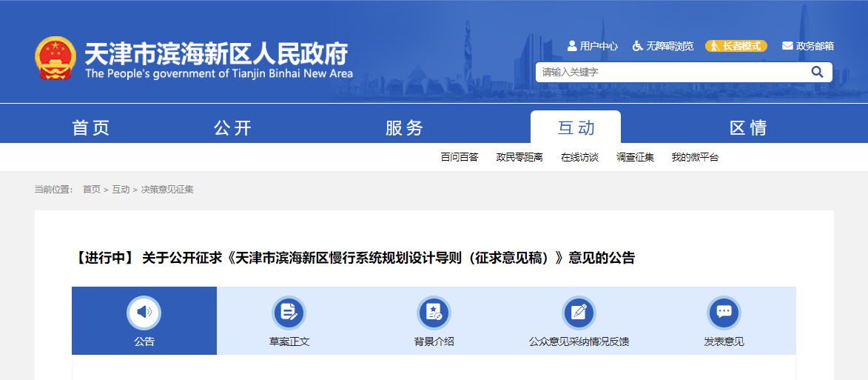Toggle 长者模式 elder mode
868x380 pixels.
point(736,46)
